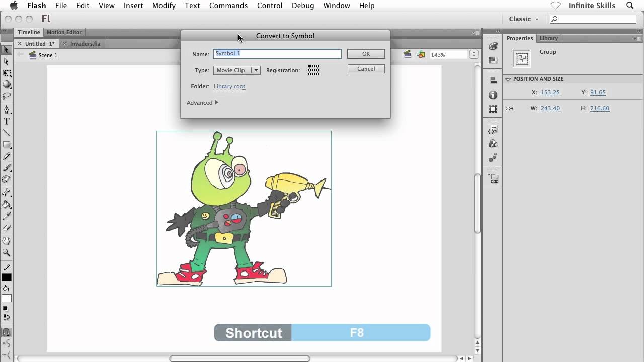Open the Swatches panel grid icon
The width and height of the screenshot is (644, 362).
click(x=493, y=60)
